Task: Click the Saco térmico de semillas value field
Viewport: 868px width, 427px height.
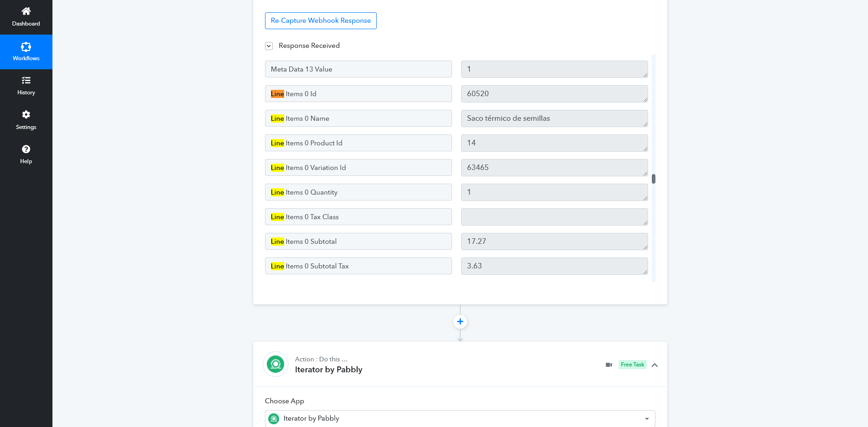Action: [x=554, y=118]
